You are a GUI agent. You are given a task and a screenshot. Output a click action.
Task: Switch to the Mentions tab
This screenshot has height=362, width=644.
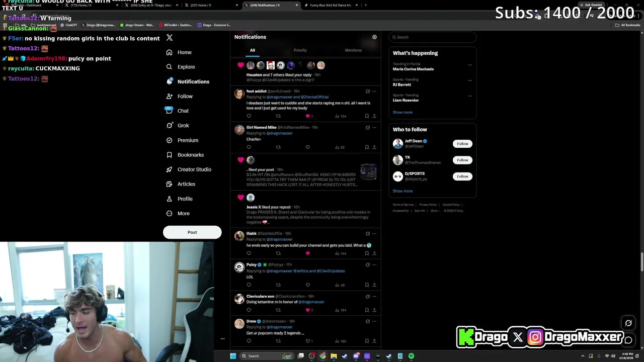tap(353, 50)
